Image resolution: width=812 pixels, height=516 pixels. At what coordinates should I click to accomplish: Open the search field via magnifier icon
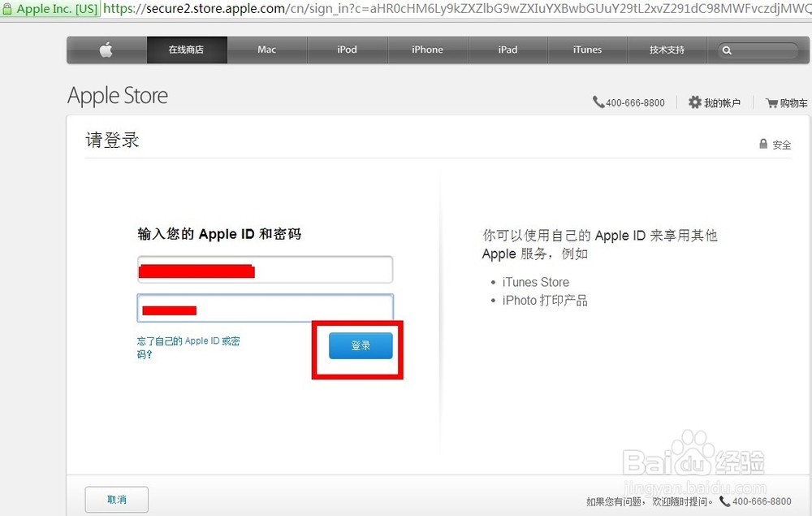[x=727, y=50]
